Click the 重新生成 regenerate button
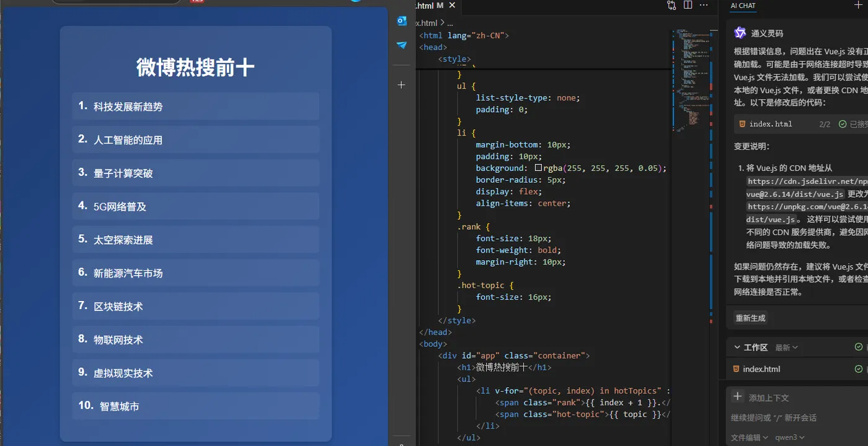 751,318
